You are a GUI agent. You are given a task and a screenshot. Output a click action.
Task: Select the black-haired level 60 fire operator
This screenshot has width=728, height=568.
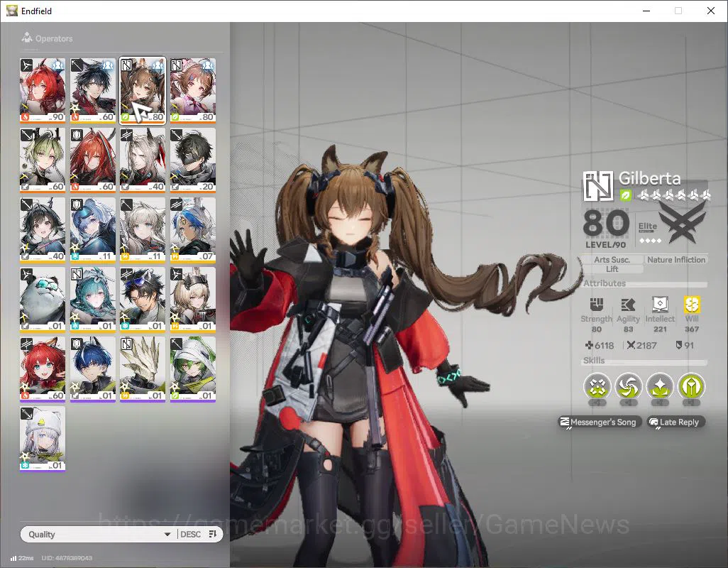(x=92, y=90)
